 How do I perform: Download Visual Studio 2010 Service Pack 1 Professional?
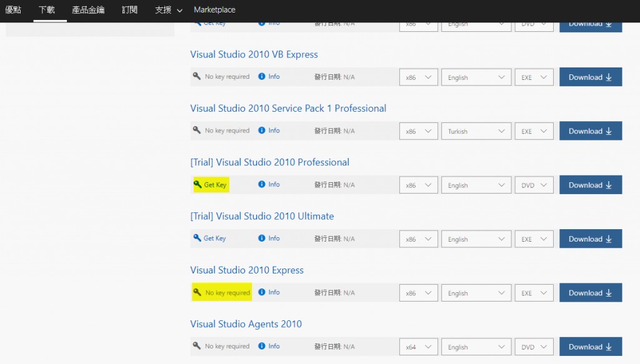coord(591,131)
